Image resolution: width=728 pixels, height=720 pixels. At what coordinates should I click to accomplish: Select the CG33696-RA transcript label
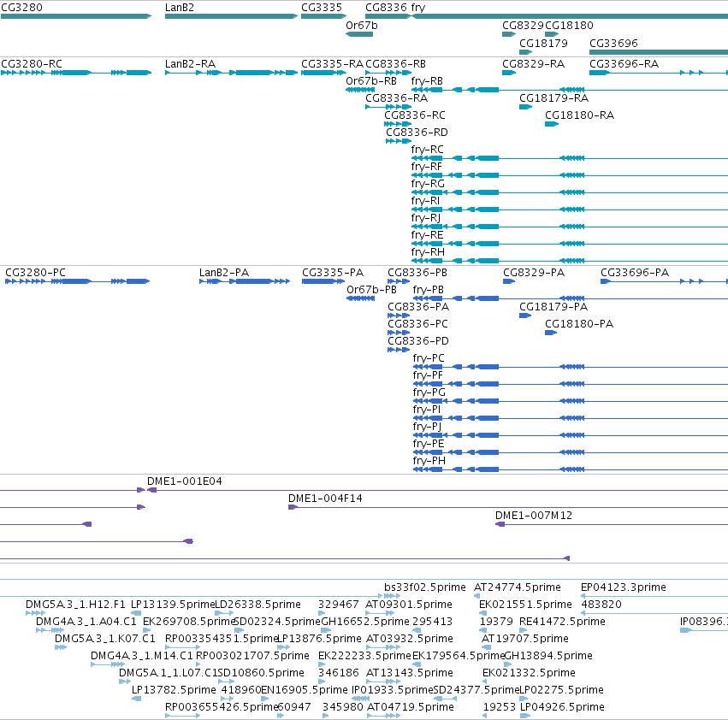pyautogui.click(x=624, y=63)
